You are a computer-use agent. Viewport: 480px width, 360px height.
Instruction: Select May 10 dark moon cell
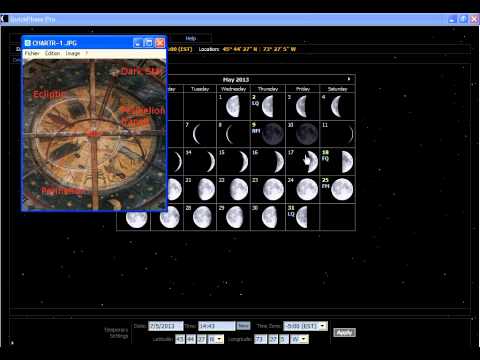(x=302, y=134)
